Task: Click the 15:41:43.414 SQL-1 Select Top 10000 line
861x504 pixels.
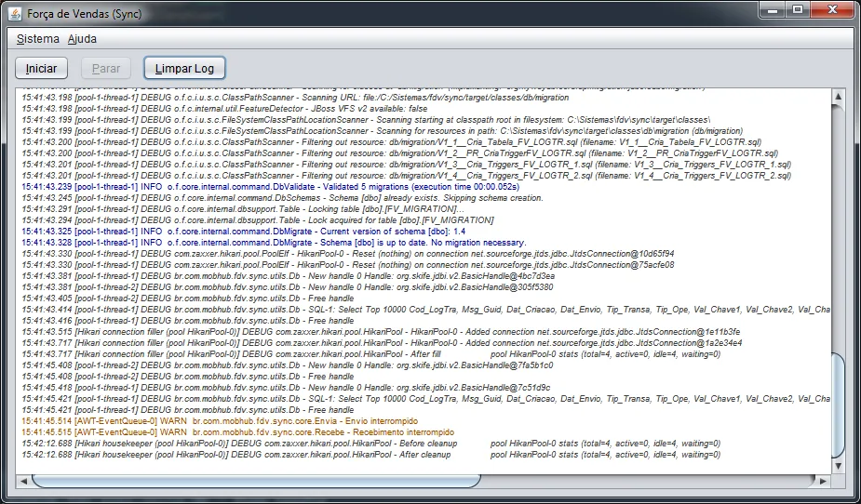Action: pos(425,310)
